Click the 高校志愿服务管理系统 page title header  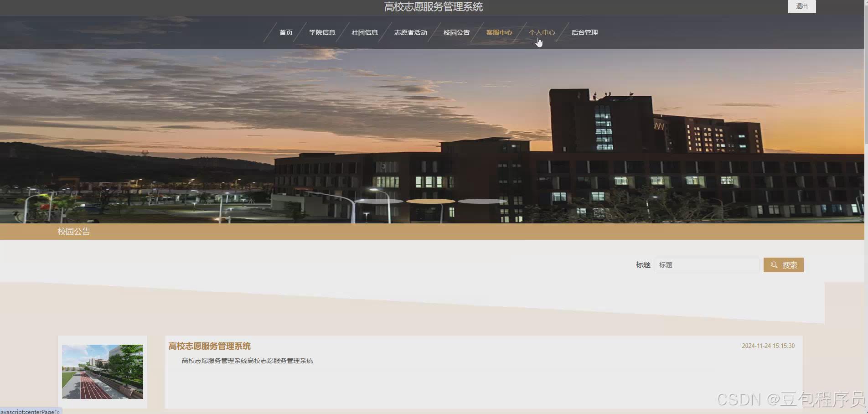click(433, 7)
